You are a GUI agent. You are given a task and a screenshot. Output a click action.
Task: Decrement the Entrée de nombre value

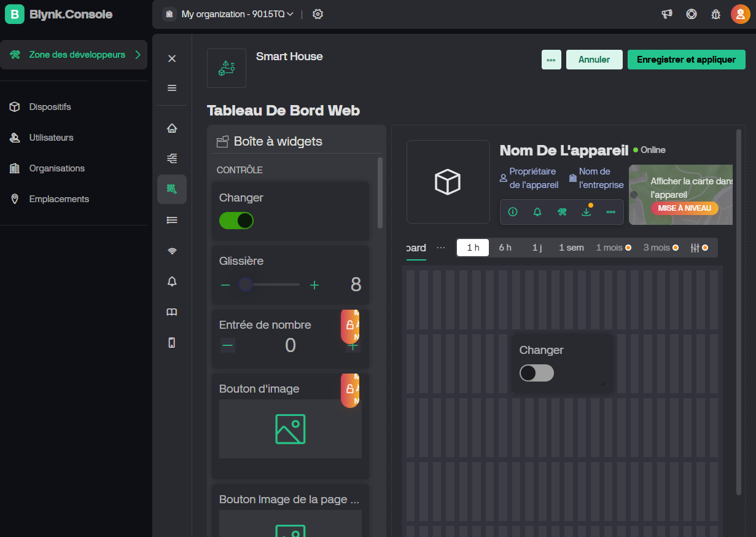[x=228, y=346]
